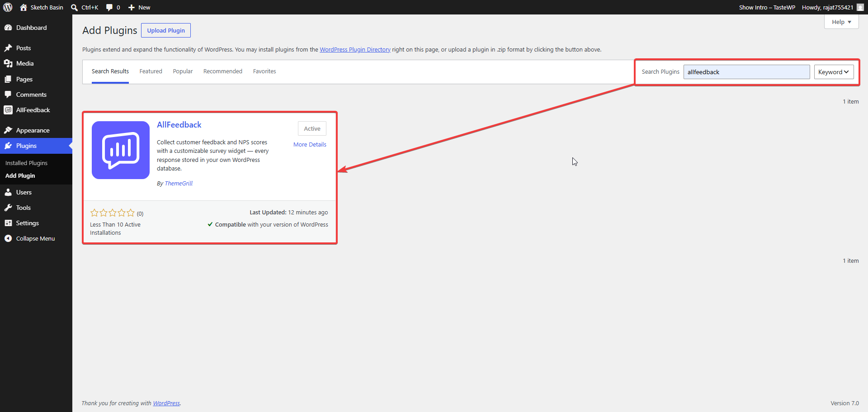
Task: Click the Settings sliders icon
Action: (8, 223)
